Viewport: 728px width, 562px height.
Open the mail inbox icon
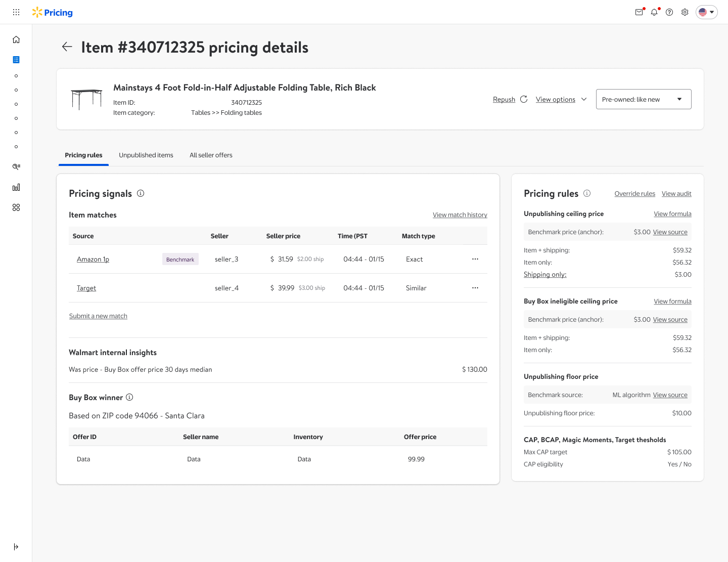pyautogui.click(x=639, y=12)
